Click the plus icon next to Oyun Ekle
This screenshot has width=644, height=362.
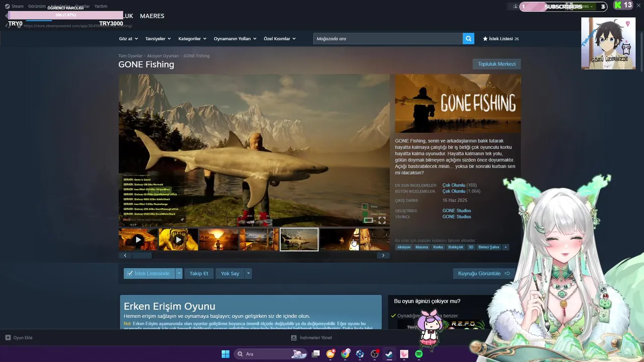point(8,338)
